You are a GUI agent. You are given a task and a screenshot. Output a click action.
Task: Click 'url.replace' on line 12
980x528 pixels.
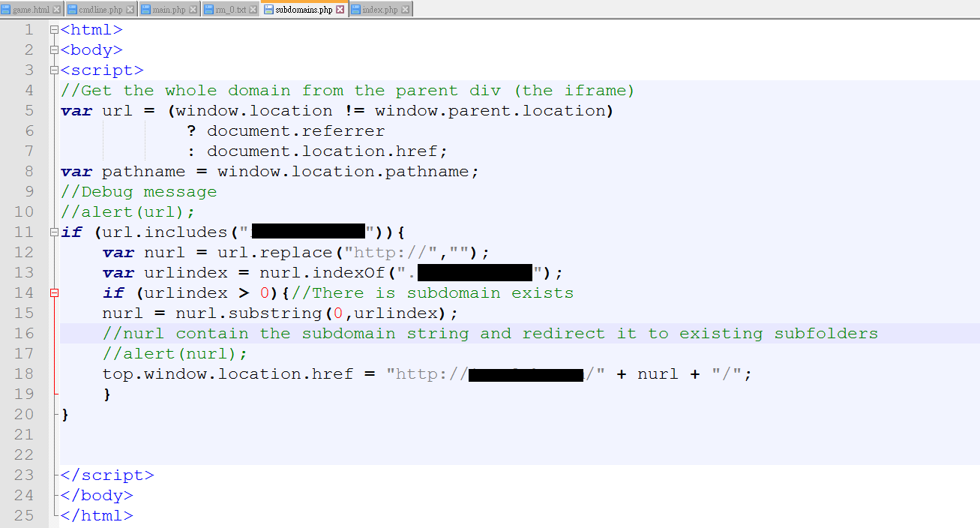click(275, 253)
